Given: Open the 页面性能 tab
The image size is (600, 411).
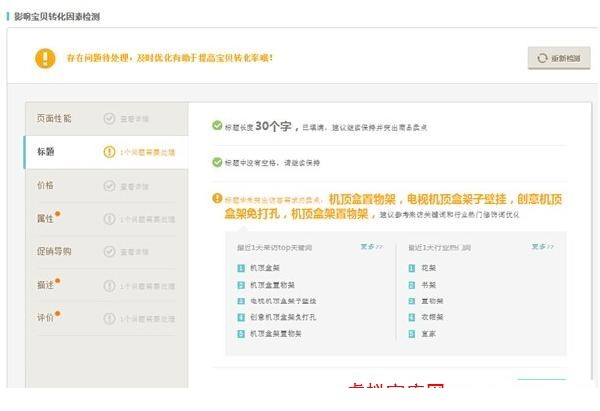Looking at the screenshot, I should point(107,119).
